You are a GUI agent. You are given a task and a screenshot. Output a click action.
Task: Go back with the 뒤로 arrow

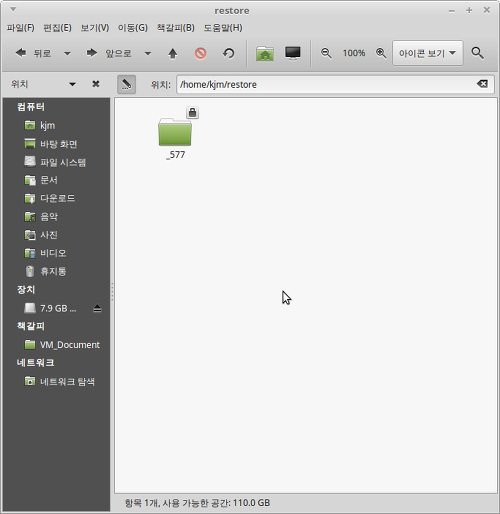[x=33, y=53]
